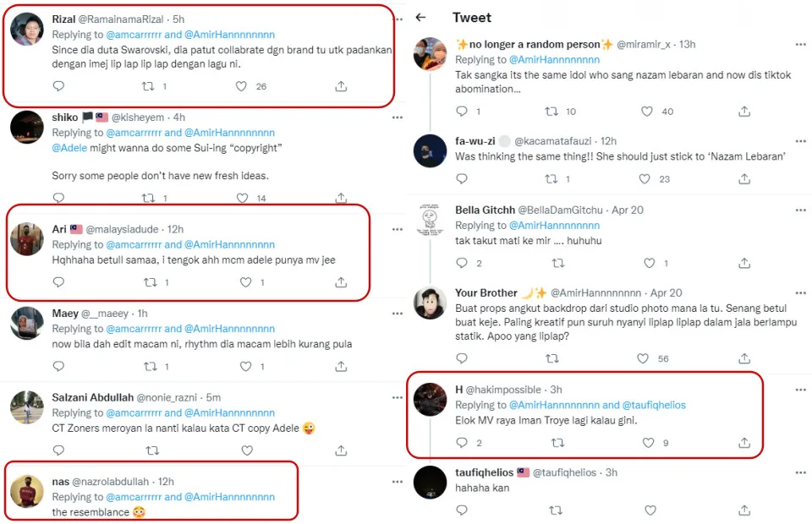Like Your Brother's tweet with 56 likes
812x524 pixels.
click(x=647, y=358)
